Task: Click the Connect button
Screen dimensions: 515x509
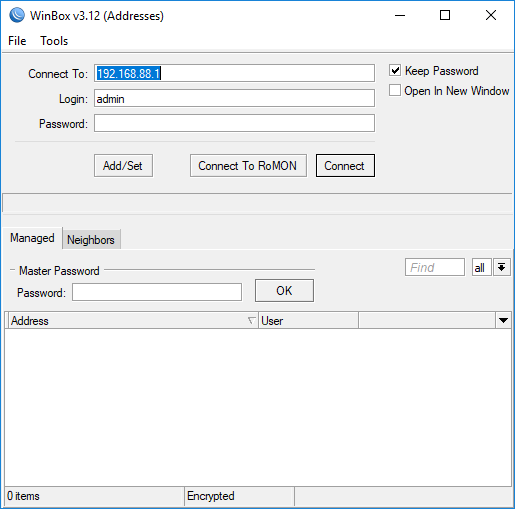Action: tap(345, 166)
